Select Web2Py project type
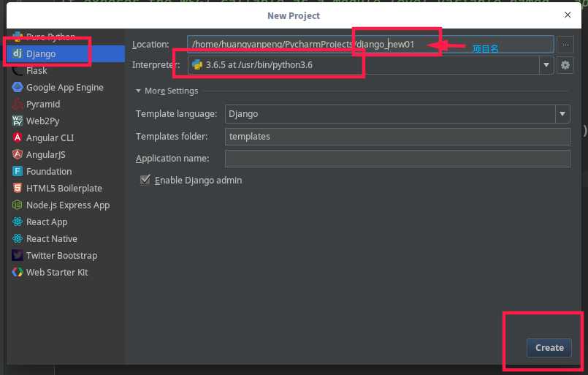Screen dimensions: 588x375 pos(66,121)
